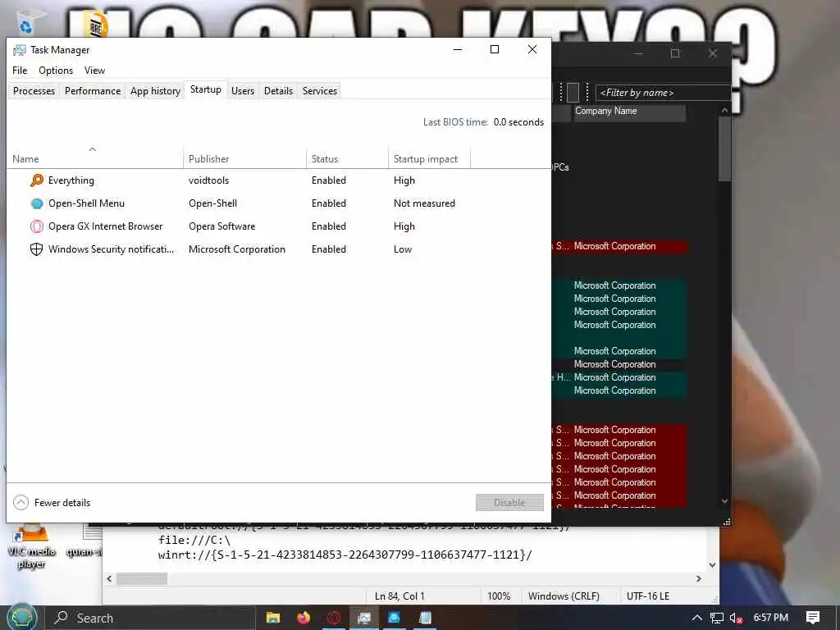The width and height of the screenshot is (840, 630).
Task: Click the Disable button in Task Manager
Action: point(509,503)
